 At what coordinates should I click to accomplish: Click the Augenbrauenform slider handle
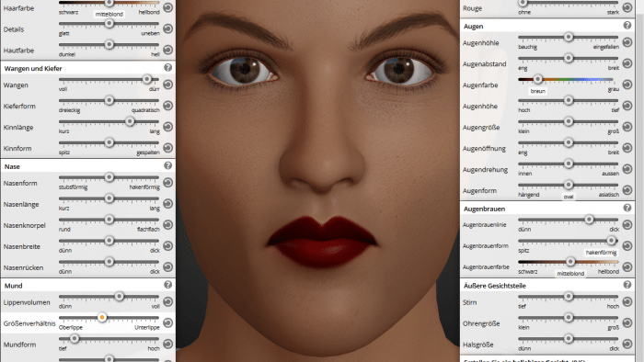[611, 241]
